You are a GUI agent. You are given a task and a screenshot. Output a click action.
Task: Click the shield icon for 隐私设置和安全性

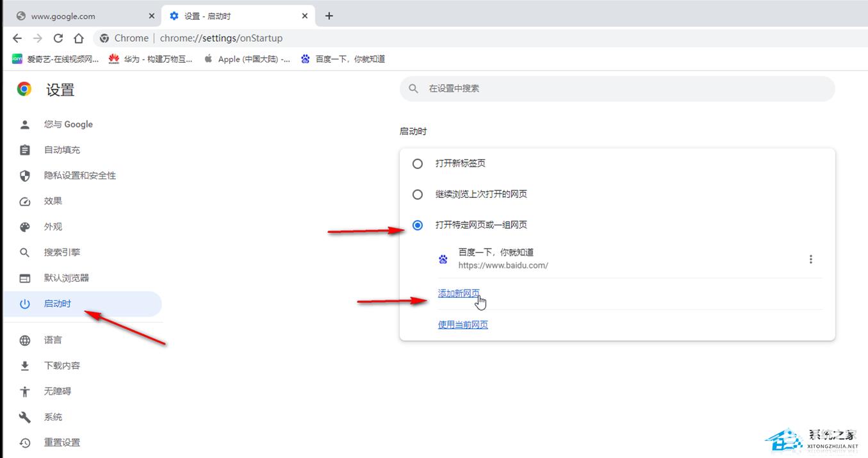coord(25,176)
